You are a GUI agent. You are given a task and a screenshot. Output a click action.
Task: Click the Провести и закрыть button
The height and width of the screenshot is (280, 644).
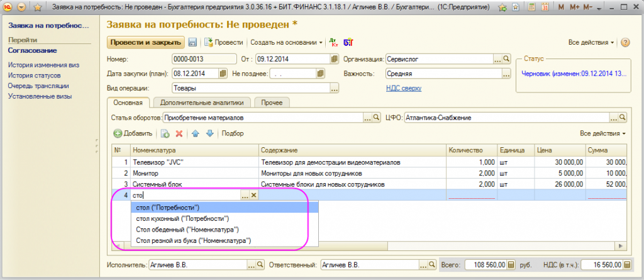146,43
